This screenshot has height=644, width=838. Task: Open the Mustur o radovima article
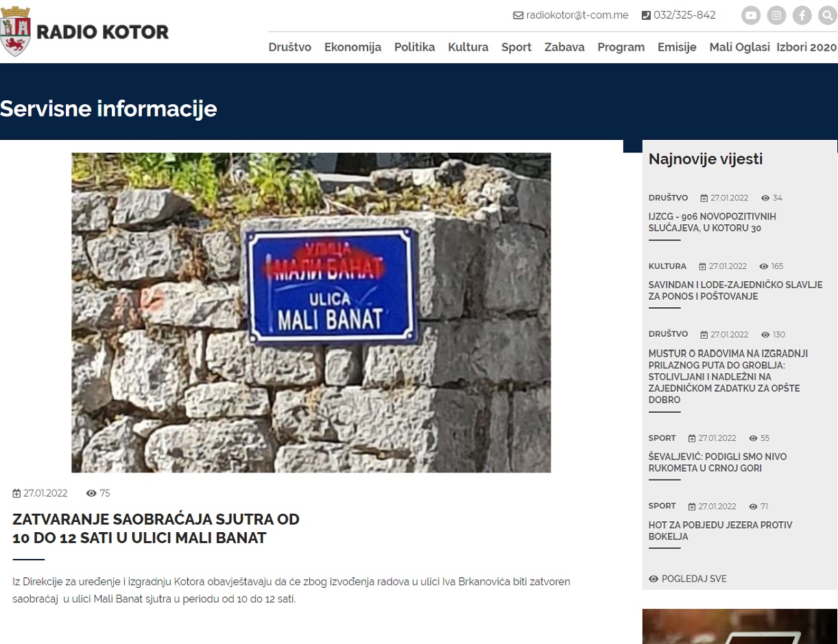(728, 377)
